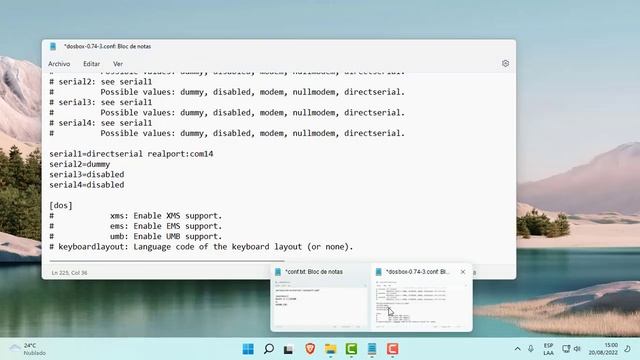Screen dimensions: 640x360
Task: Click the serial4: see serial1 comment line
Action: point(100,123)
